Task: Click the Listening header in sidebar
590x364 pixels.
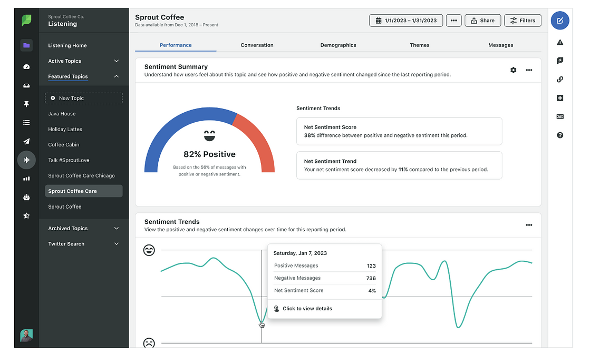Action: coord(62,24)
